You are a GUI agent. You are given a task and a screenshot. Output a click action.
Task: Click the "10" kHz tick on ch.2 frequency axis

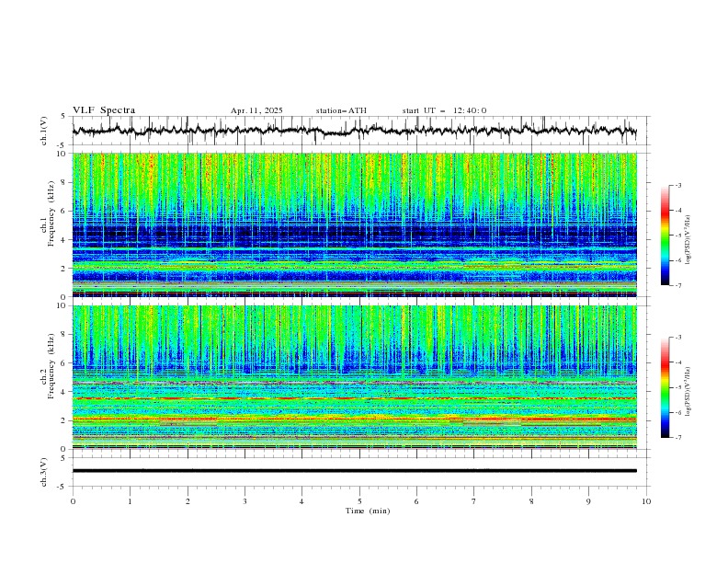tap(63, 305)
